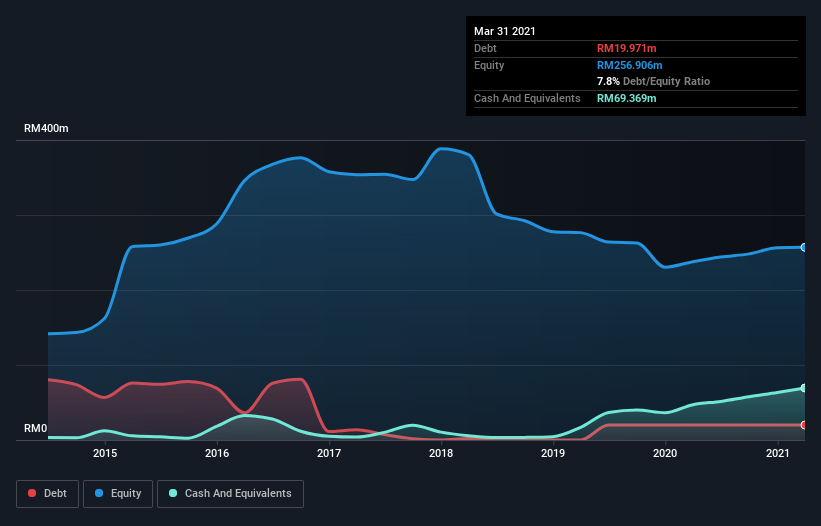The image size is (821, 526).
Task: Click the RM256.906m equity value in tooltip
Action: pos(629,65)
